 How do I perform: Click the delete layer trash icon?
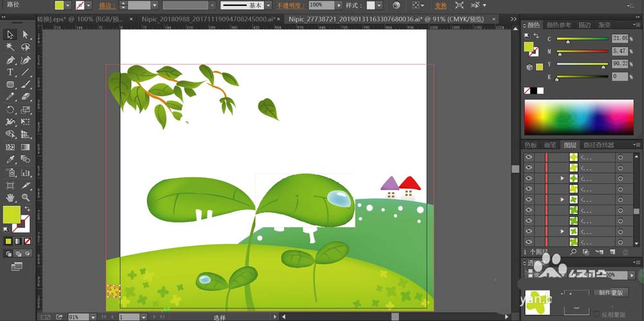click(625, 251)
